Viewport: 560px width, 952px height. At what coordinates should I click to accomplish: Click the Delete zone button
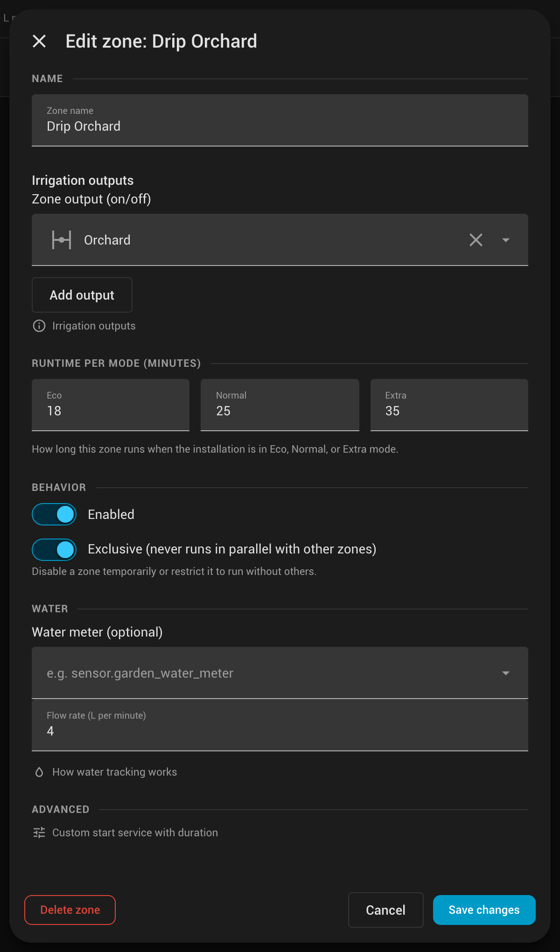coord(70,910)
